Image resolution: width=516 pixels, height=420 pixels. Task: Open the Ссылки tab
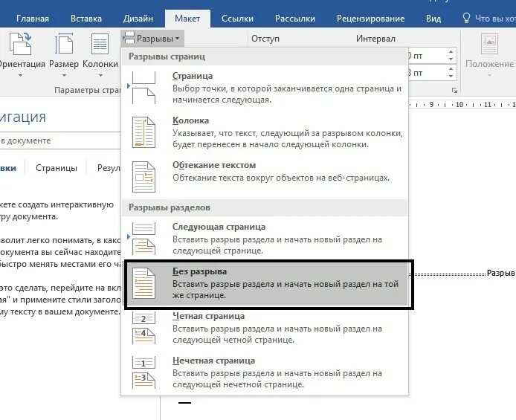tap(237, 19)
